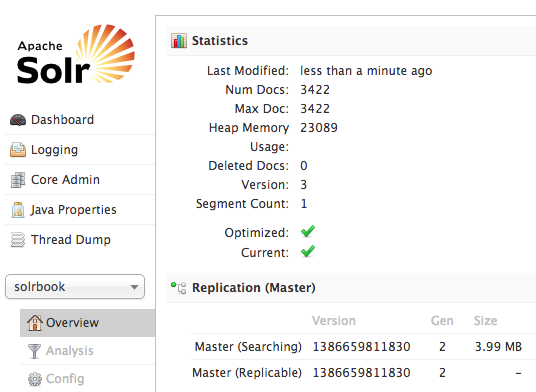Image resolution: width=536 pixels, height=392 pixels.
Task: Click the Size column header
Action: tap(485, 321)
